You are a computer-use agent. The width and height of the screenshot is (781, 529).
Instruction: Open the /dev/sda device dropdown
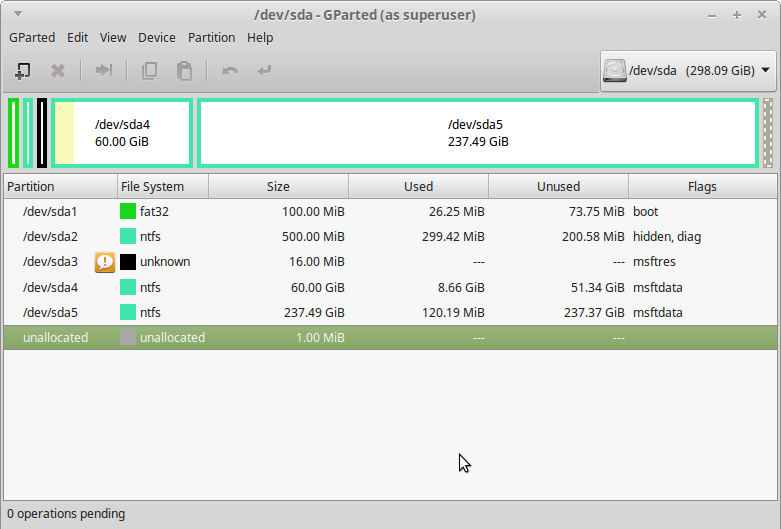click(x=688, y=71)
